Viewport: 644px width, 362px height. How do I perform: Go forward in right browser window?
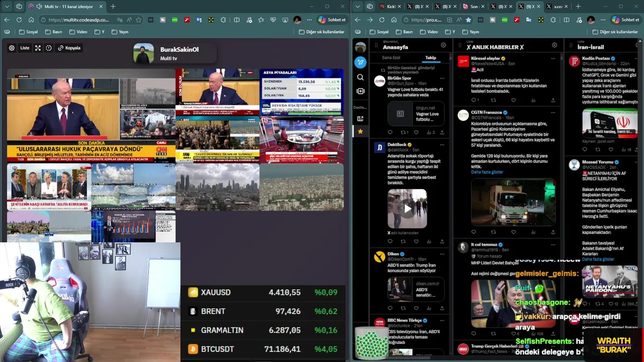(x=370, y=20)
